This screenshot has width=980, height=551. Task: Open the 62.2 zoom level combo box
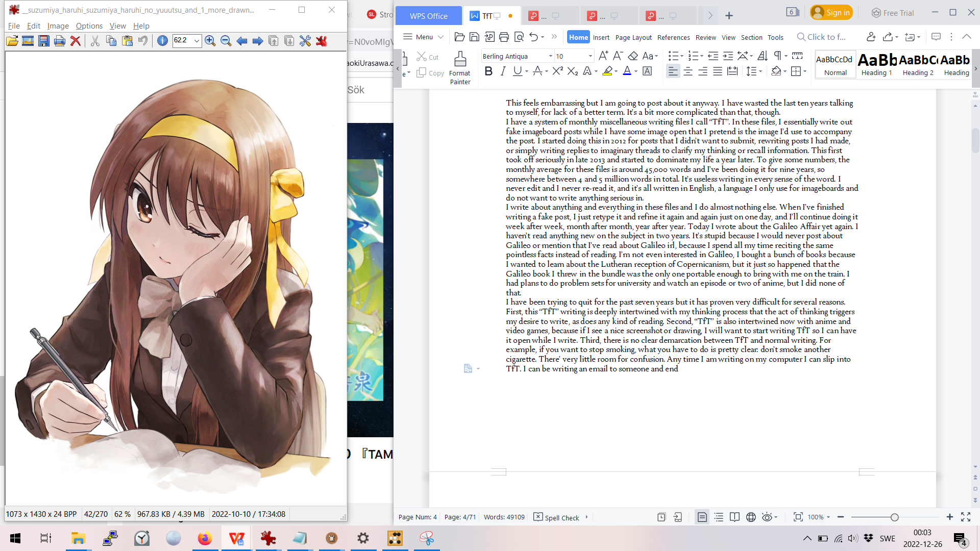tap(197, 40)
